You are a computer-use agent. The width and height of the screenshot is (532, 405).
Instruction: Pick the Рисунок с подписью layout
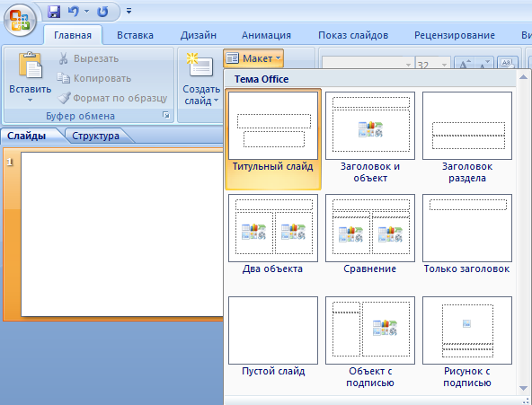467,342
